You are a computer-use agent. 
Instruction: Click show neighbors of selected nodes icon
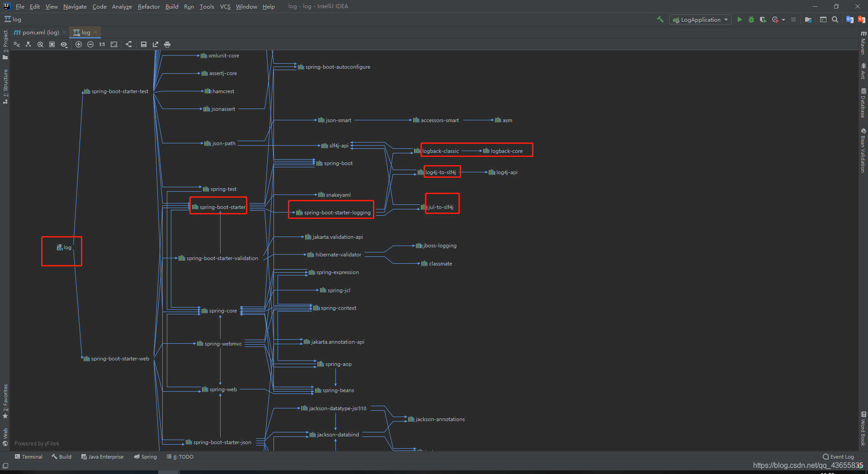(x=40, y=44)
